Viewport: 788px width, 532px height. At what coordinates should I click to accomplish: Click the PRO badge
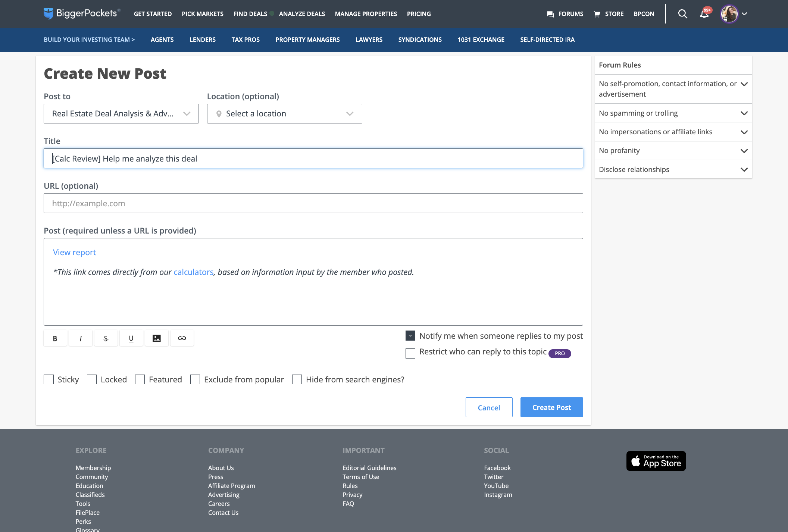[560, 353]
